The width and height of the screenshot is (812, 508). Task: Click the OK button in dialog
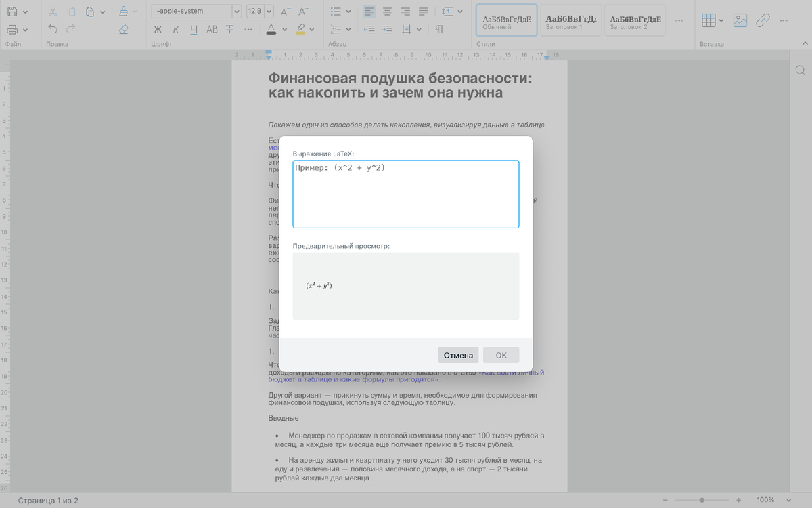click(x=501, y=355)
